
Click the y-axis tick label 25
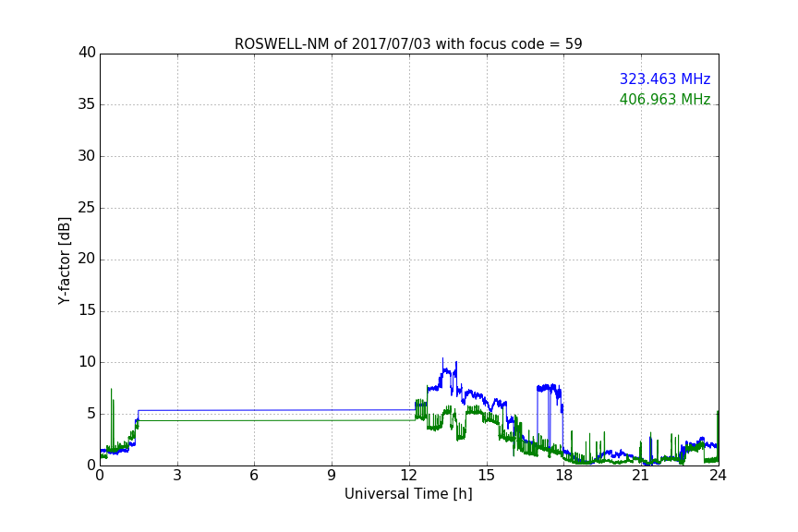87,207
